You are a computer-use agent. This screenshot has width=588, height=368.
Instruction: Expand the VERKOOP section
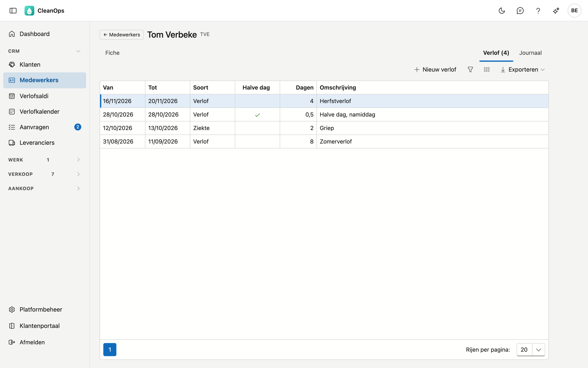pos(45,174)
